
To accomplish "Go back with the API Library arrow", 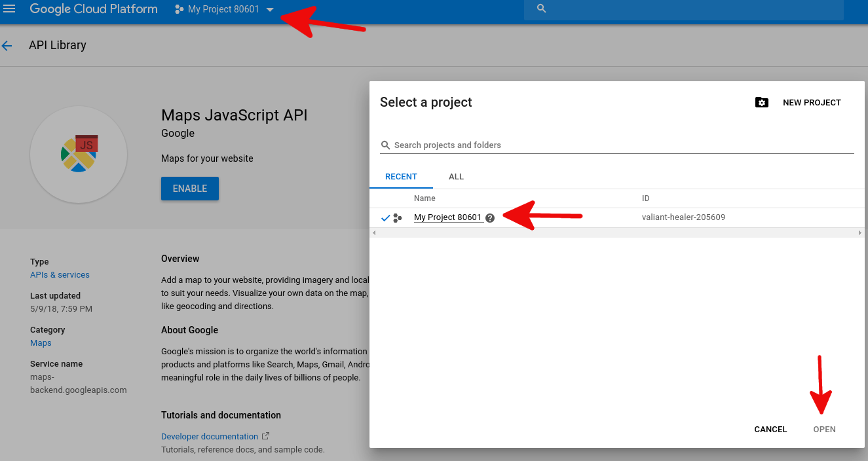I will [x=7, y=46].
